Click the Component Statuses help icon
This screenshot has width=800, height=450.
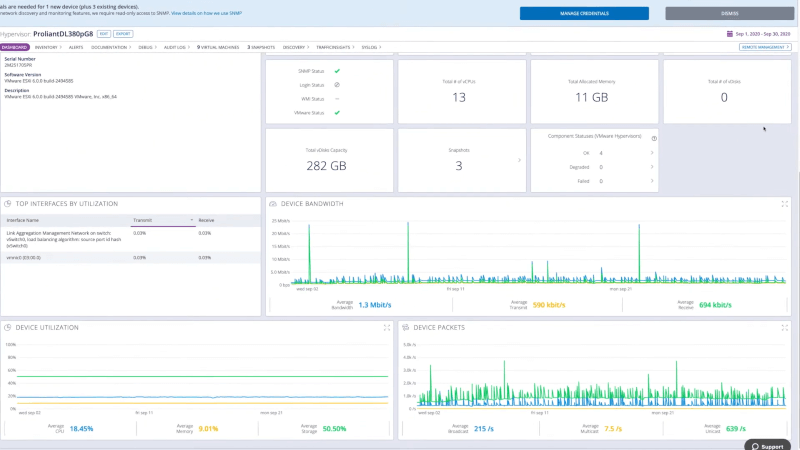654,138
